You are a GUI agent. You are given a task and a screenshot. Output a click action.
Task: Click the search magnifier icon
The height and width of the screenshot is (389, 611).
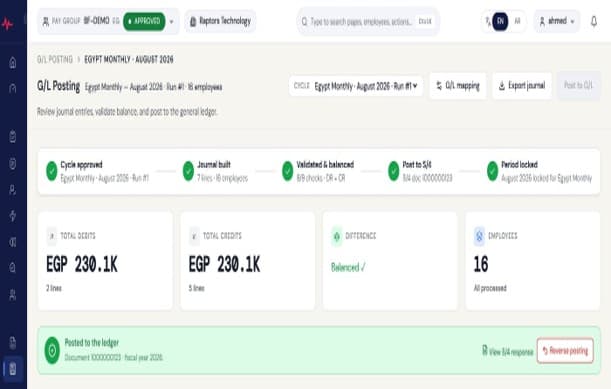coord(304,21)
